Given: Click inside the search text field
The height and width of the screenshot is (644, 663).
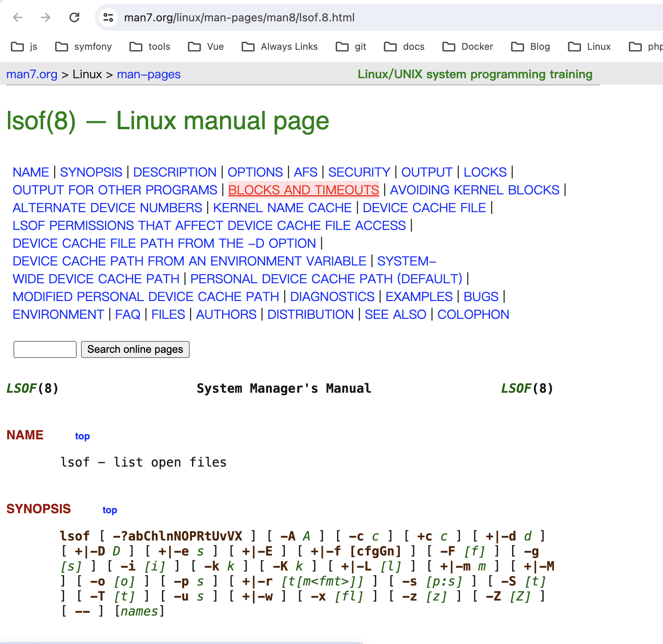Looking at the screenshot, I should [45, 349].
